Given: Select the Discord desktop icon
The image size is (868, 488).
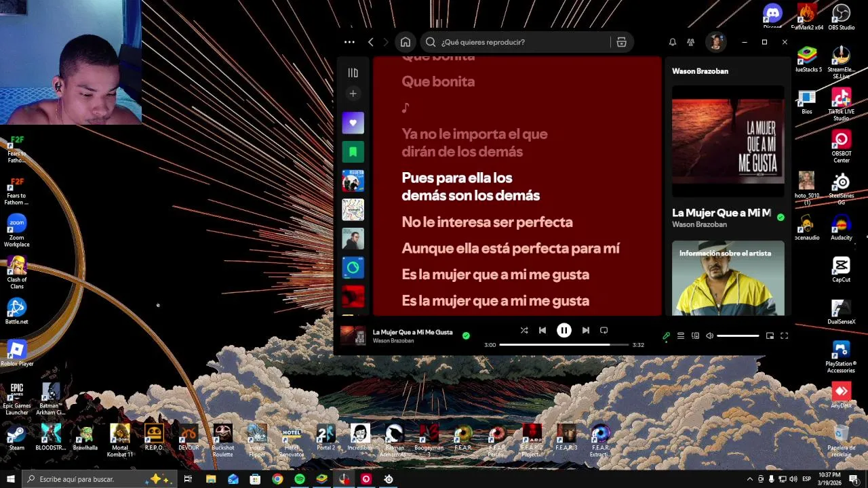Looking at the screenshot, I should pos(772,16).
